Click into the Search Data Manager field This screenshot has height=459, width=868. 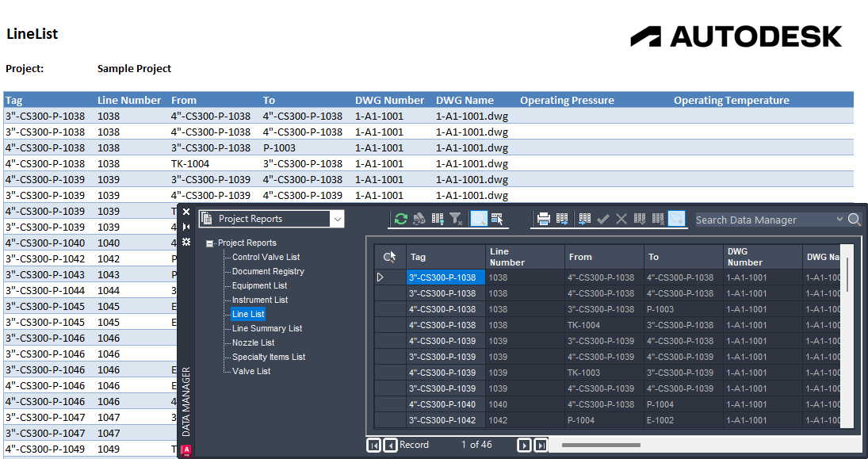[x=765, y=220]
